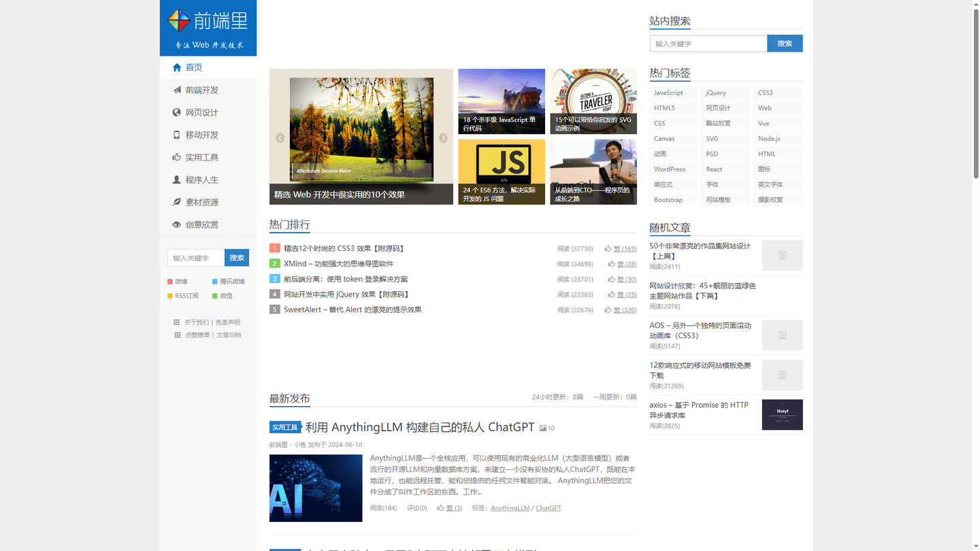The height and width of the screenshot is (551, 980).
Task: Click the red 微博 social icon
Action: [170, 282]
